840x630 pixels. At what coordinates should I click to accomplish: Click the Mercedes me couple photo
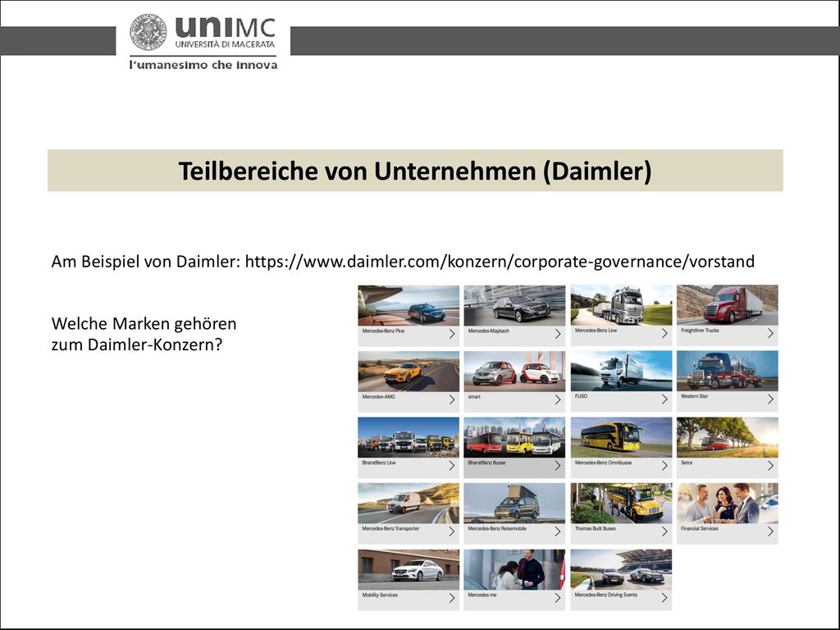514,569
